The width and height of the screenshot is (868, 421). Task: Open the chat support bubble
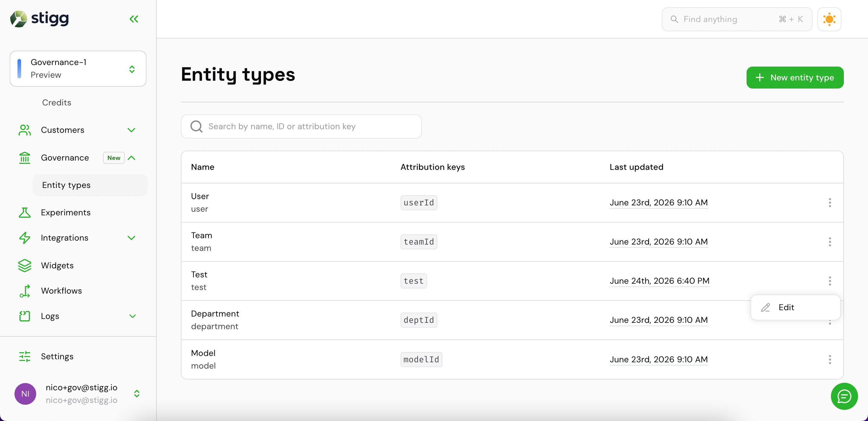(x=844, y=396)
